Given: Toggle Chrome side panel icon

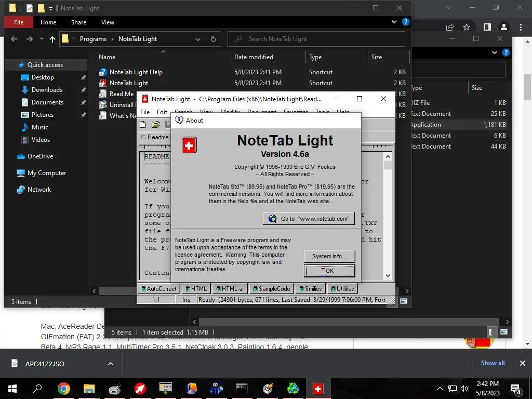Looking at the screenshot, I should [x=487, y=27].
